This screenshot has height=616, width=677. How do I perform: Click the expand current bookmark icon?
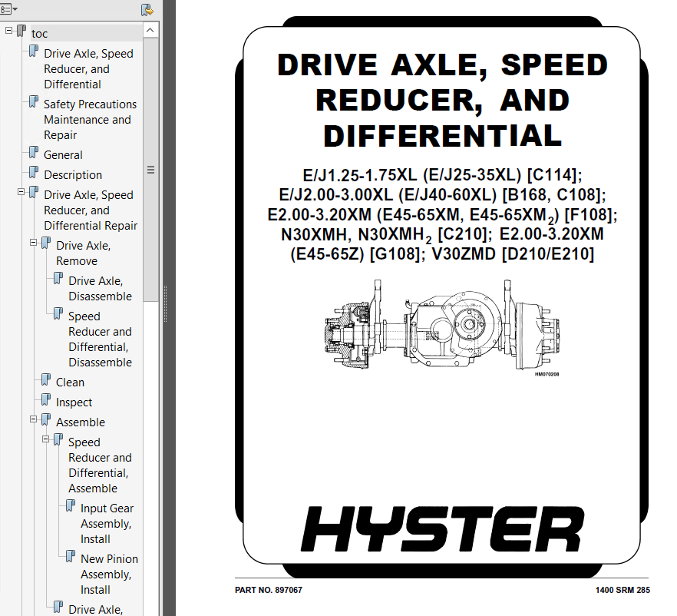coord(147,9)
